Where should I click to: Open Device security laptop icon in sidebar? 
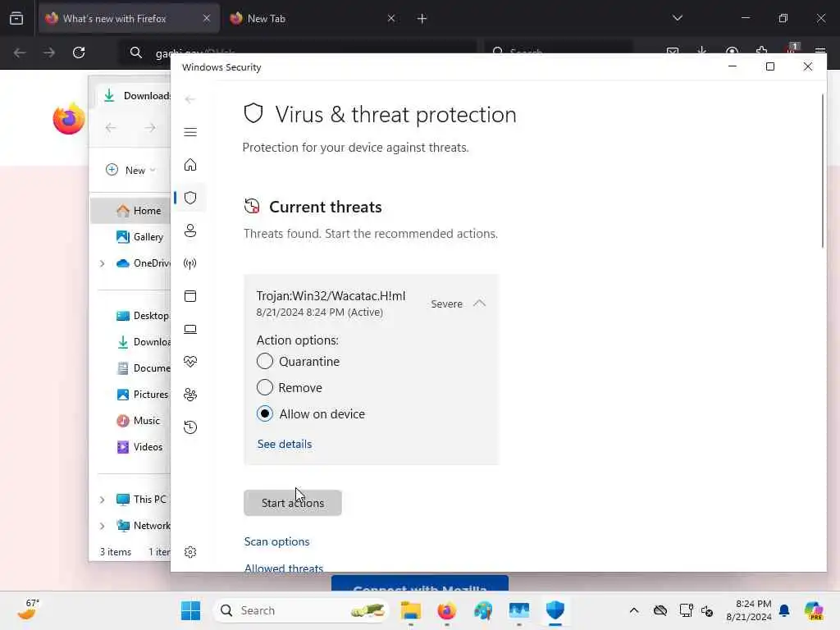[190, 329]
